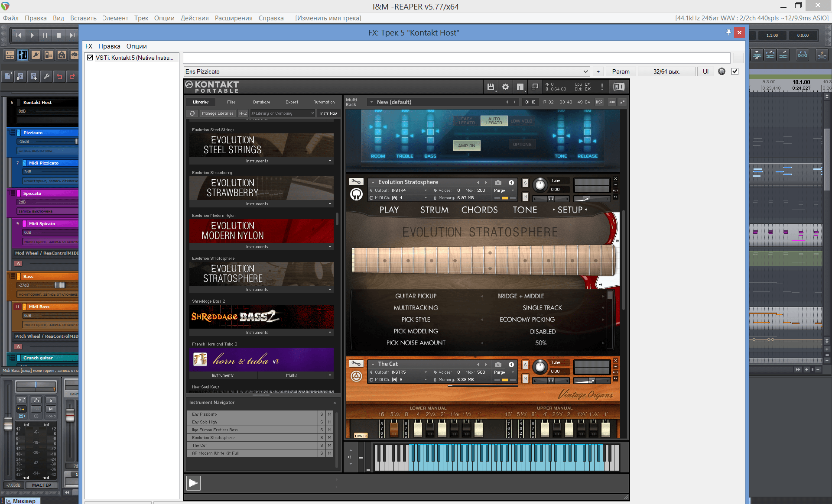Open the waveform icon below Kontakt
Image resolution: width=832 pixels, height=504 pixels.
193,483
